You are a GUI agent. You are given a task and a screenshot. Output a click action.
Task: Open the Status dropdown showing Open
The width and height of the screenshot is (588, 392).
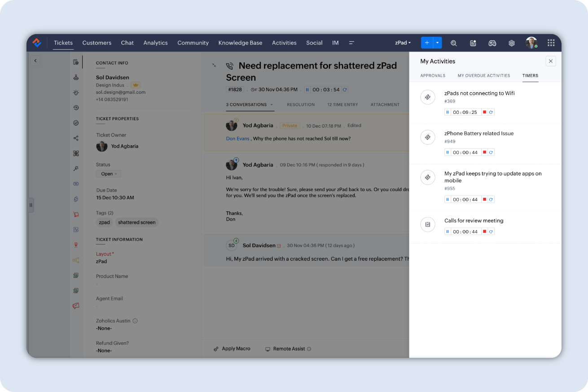pyautogui.click(x=109, y=174)
